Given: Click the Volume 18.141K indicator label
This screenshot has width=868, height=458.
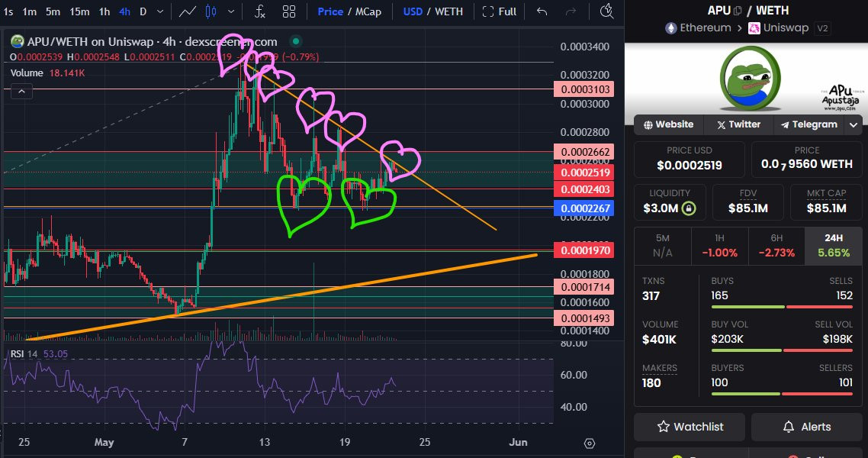Looking at the screenshot, I should [x=47, y=73].
